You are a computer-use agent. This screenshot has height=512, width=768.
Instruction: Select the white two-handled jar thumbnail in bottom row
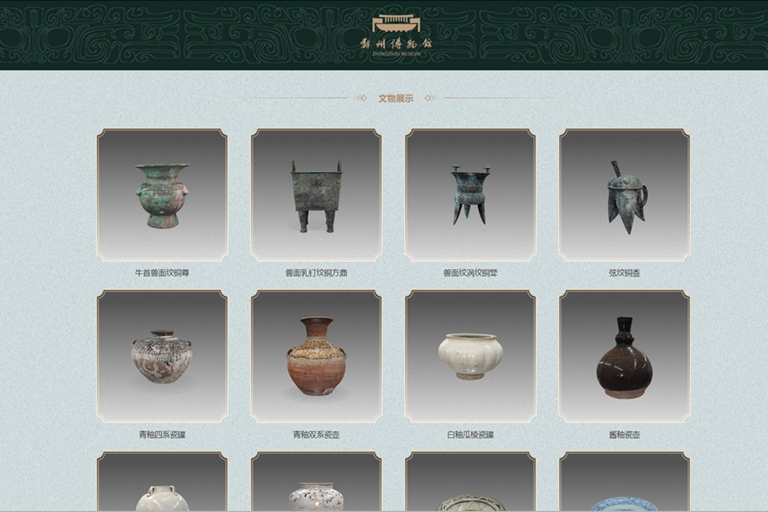pos(162,481)
